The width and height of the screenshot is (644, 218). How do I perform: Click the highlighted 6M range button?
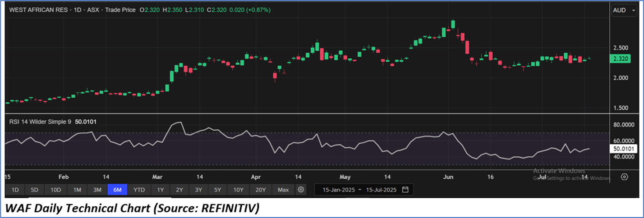[117, 190]
